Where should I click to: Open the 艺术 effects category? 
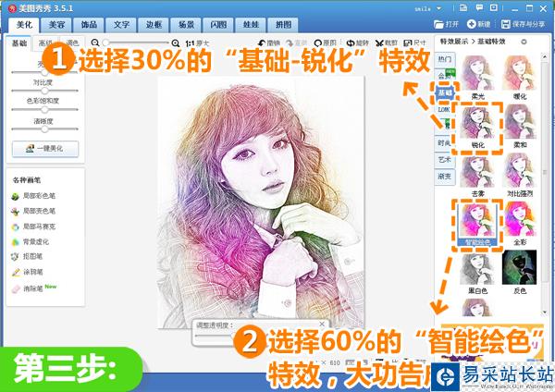[x=445, y=160]
